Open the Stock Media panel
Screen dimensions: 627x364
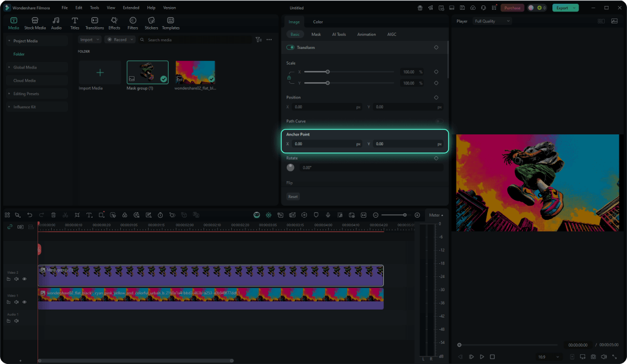click(35, 23)
